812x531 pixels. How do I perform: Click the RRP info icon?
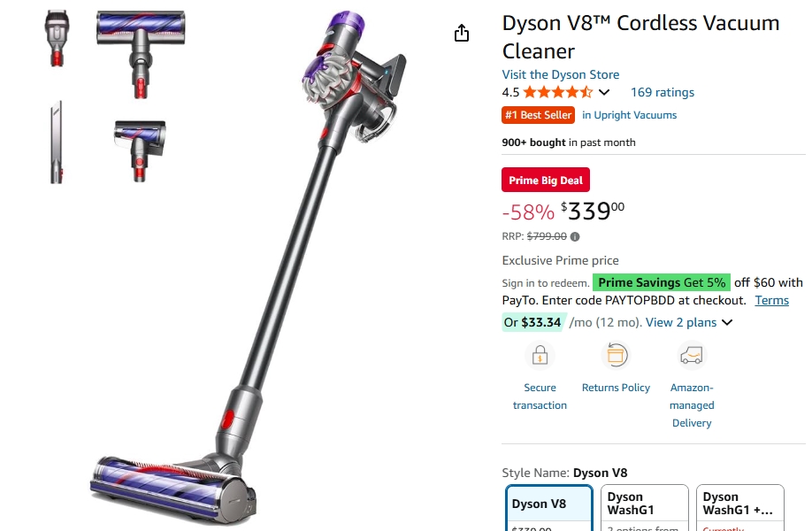coord(575,237)
